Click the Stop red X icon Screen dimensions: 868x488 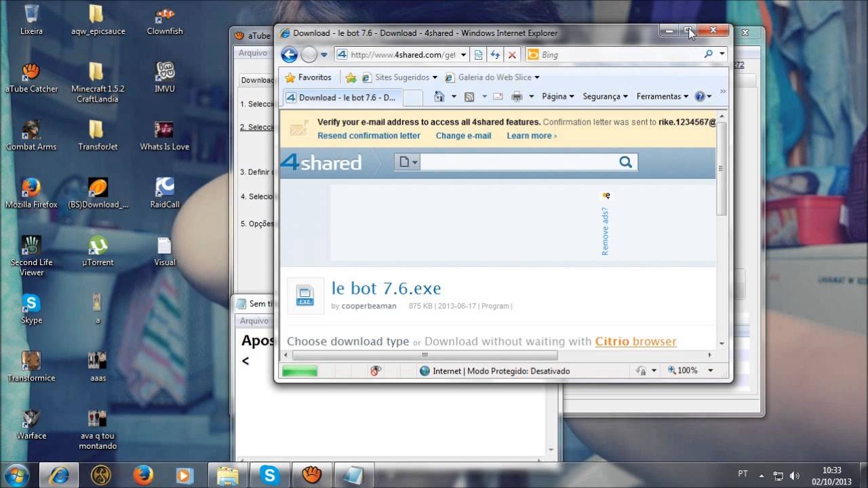[512, 55]
